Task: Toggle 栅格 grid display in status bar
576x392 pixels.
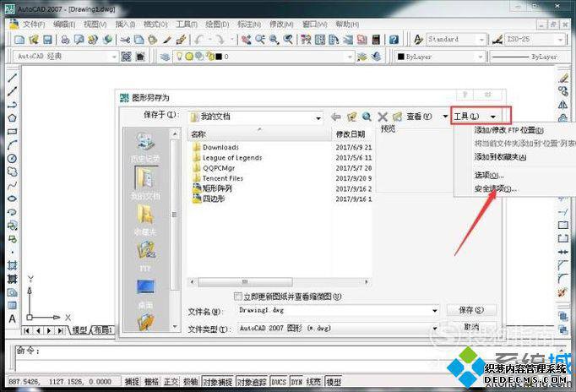Action: click(151, 382)
